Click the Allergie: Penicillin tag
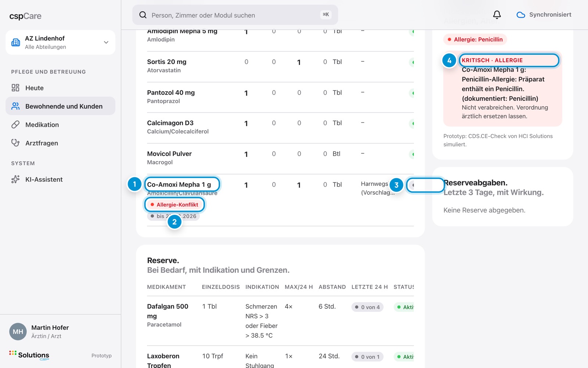The image size is (588, 368). 475,39
